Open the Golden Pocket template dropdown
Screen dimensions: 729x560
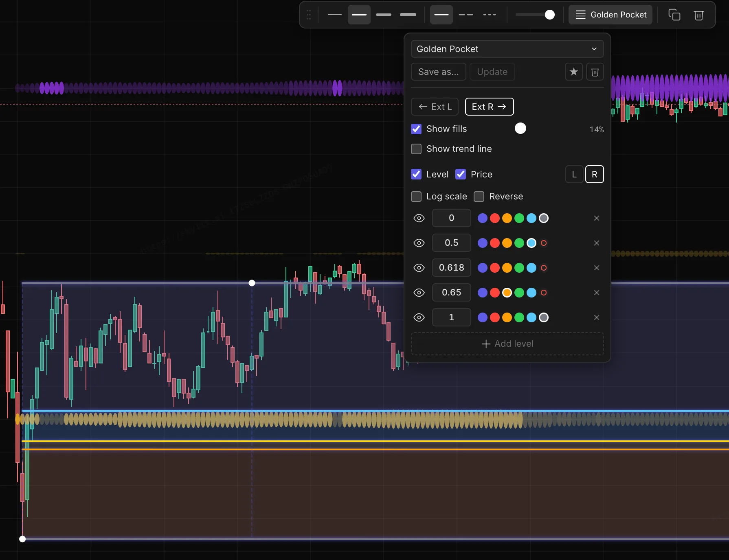click(507, 49)
